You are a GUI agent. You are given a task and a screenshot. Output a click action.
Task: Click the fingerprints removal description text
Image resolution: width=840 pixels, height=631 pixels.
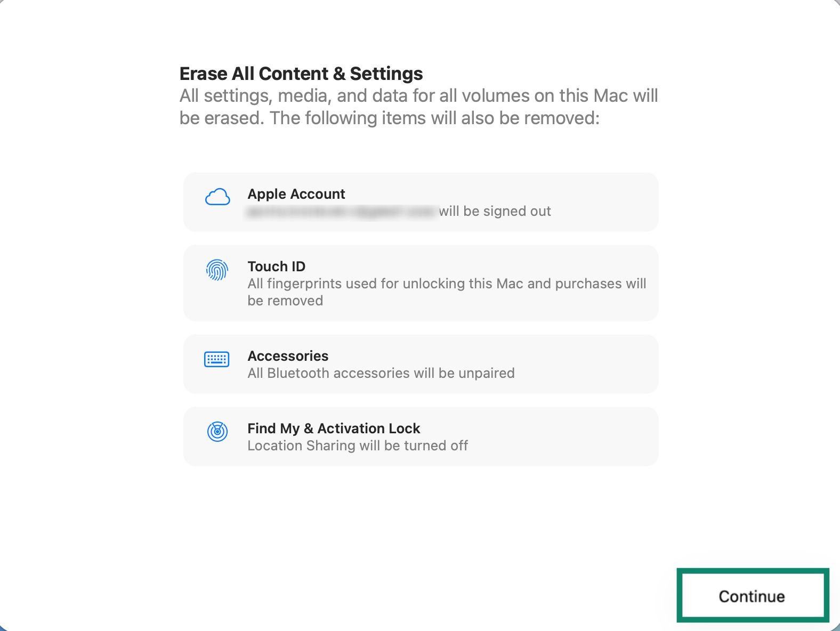coord(447,292)
